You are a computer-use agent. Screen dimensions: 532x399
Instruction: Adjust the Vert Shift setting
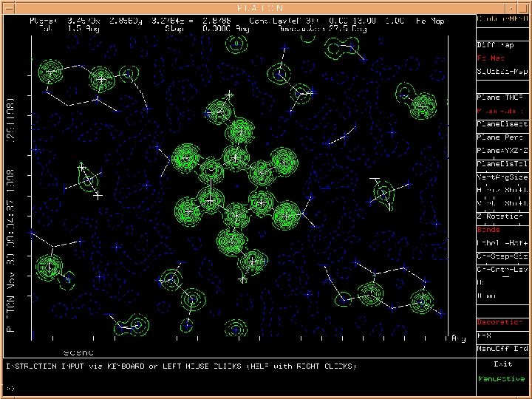coord(503,202)
